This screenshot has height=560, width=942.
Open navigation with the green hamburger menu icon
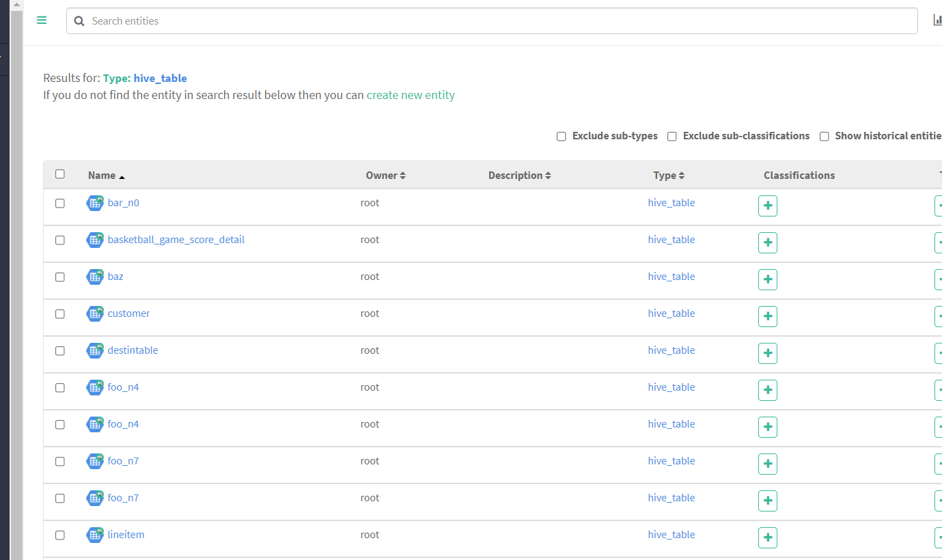pyautogui.click(x=41, y=20)
